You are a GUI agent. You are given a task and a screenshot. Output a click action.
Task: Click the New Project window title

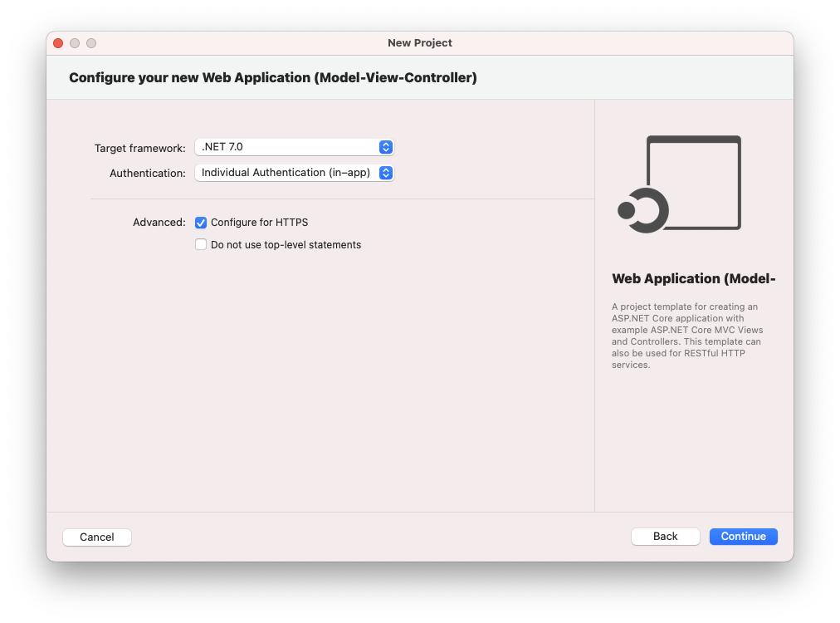coord(420,43)
